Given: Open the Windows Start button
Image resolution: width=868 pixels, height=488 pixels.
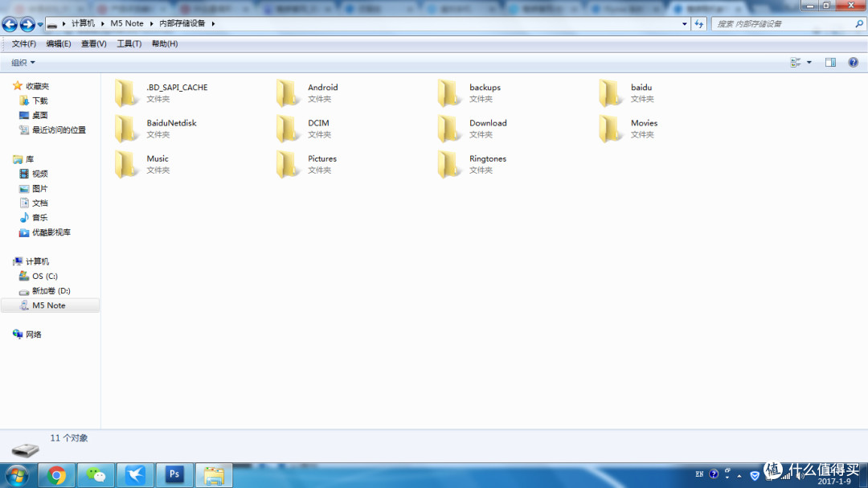Looking at the screenshot, I should [x=17, y=475].
